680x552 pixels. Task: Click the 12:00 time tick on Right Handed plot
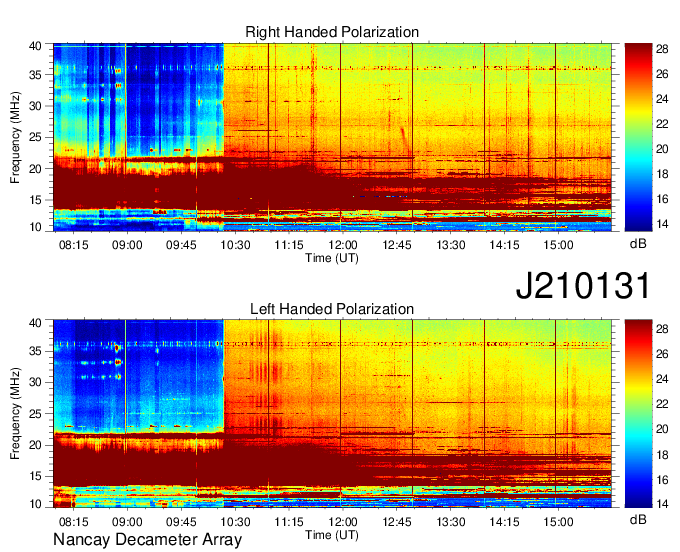coord(343,245)
